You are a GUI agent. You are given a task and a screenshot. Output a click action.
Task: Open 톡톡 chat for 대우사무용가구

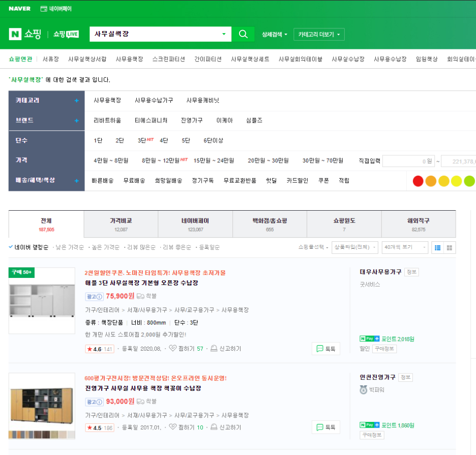[326, 349]
